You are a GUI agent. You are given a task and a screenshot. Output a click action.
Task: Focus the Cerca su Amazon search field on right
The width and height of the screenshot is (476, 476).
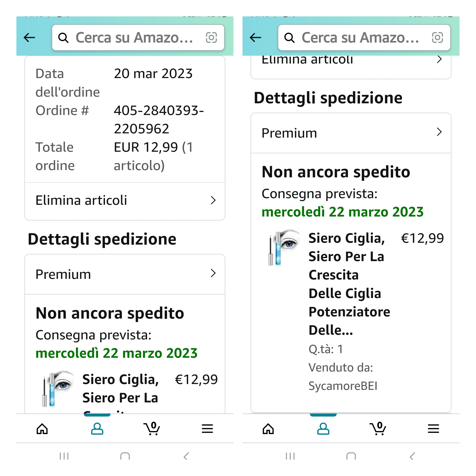tap(360, 38)
